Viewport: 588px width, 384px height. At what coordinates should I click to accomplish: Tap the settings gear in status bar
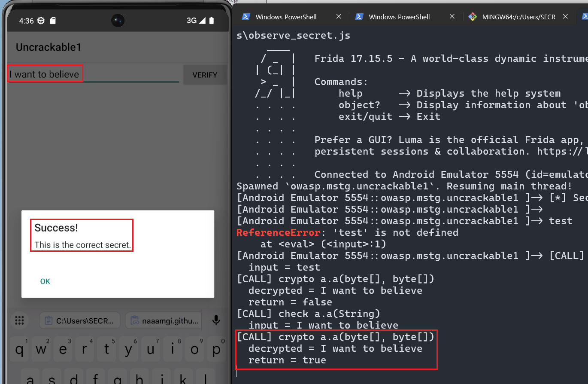pos(41,21)
